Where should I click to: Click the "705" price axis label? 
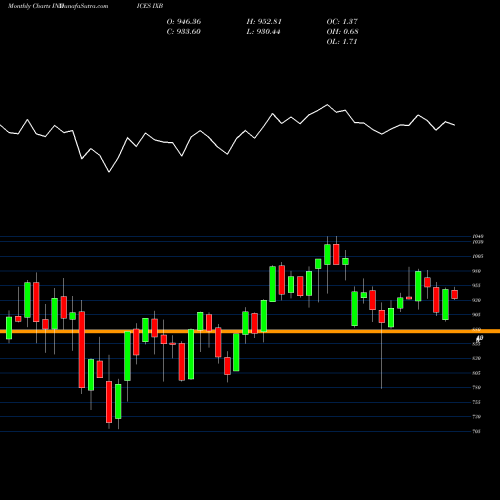476,431
